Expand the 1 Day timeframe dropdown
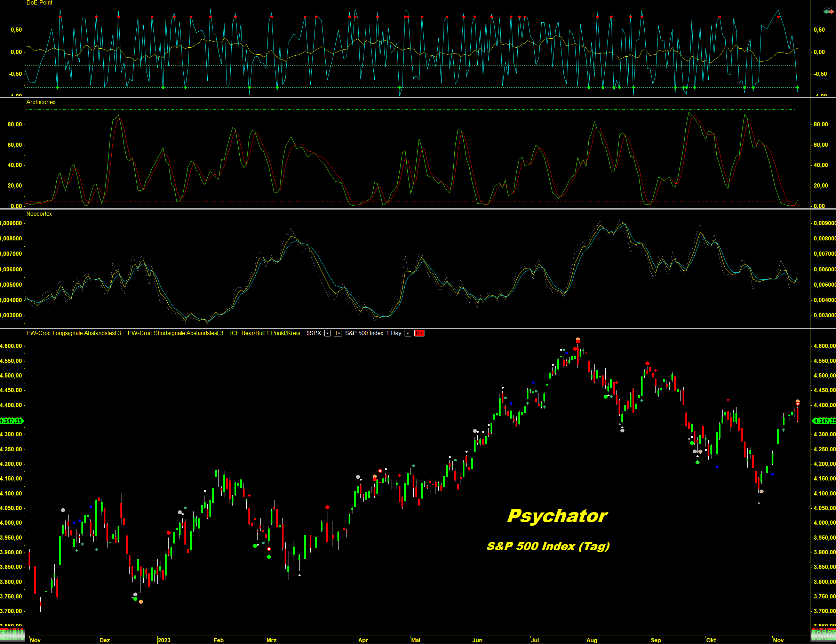Screen dimensions: 836x644 tap(408, 333)
